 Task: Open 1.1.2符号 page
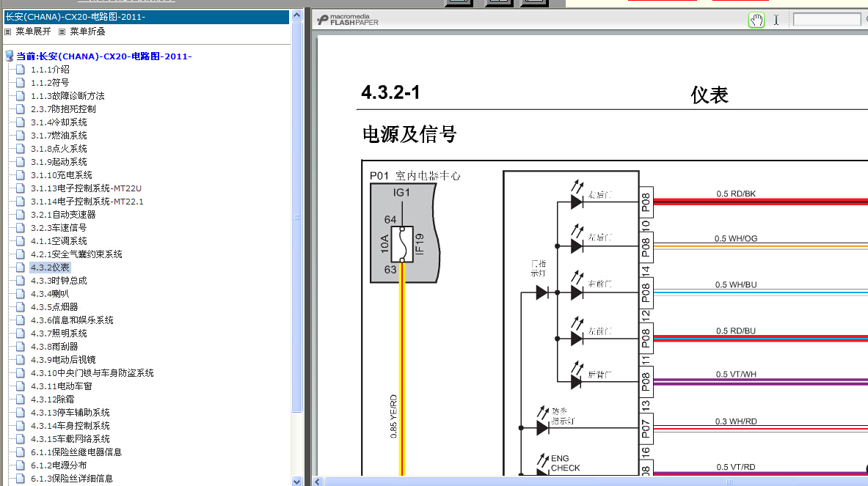pyautogui.click(x=50, y=83)
